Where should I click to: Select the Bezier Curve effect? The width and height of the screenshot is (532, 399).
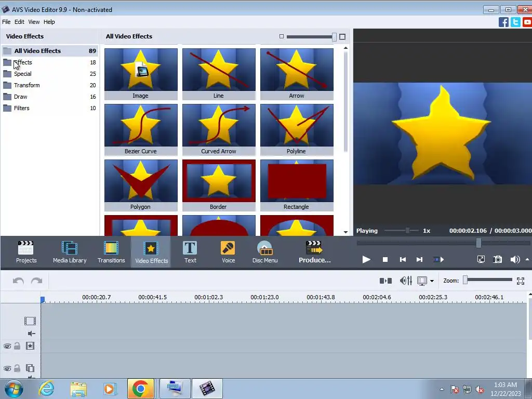point(141,129)
